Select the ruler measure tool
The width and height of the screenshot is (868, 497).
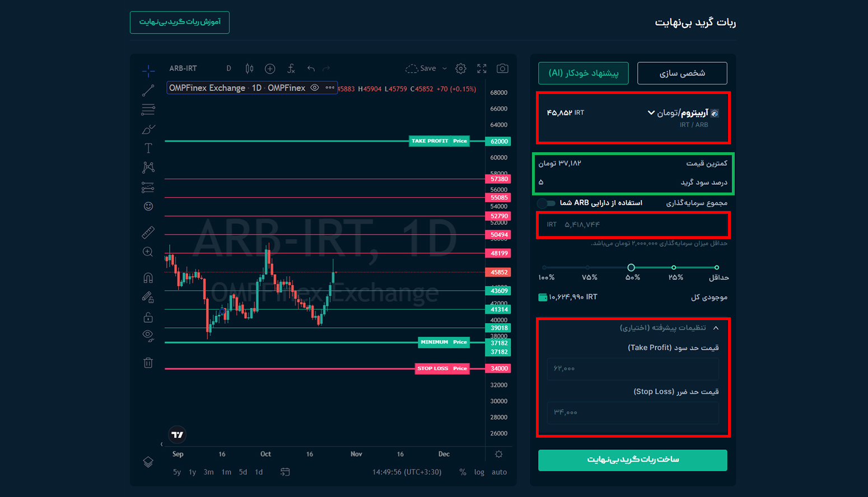pyautogui.click(x=148, y=232)
